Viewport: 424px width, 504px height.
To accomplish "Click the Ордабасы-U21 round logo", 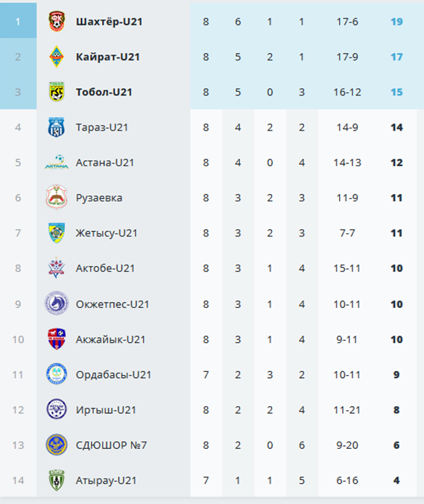I will (x=57, y=374).
